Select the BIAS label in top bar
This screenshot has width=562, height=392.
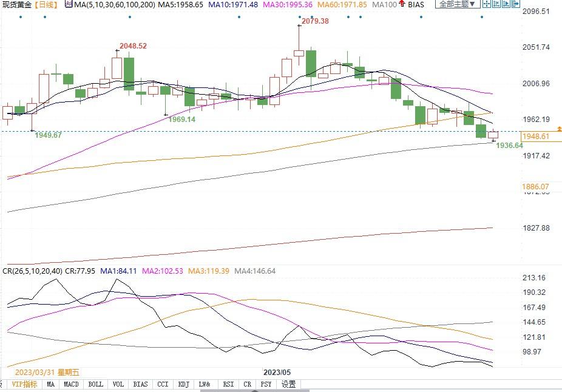(x=417, y=5)
